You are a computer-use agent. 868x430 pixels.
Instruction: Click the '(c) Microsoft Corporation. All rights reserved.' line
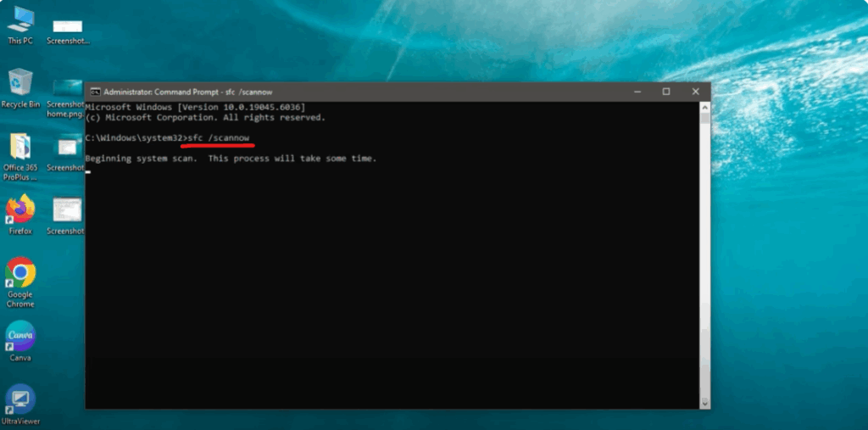(205, 118)
